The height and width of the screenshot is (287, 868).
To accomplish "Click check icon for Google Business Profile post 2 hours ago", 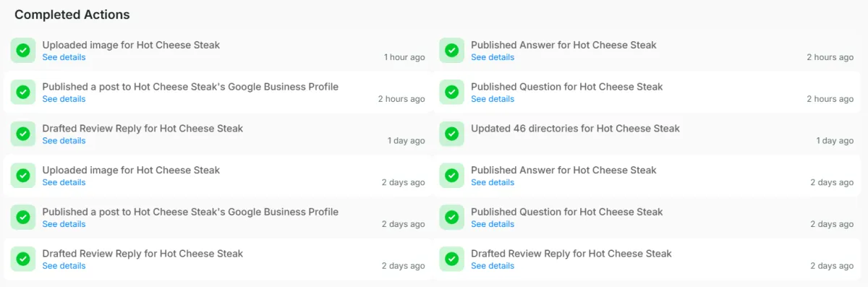I will click(x=23, y=92).
